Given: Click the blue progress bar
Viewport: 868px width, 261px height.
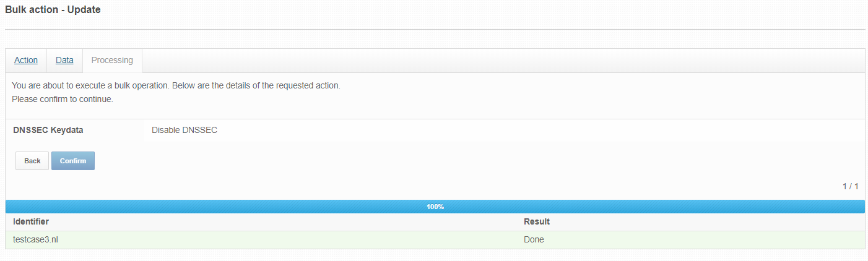Looking at the screenshot, I should (x=435, y=207).
